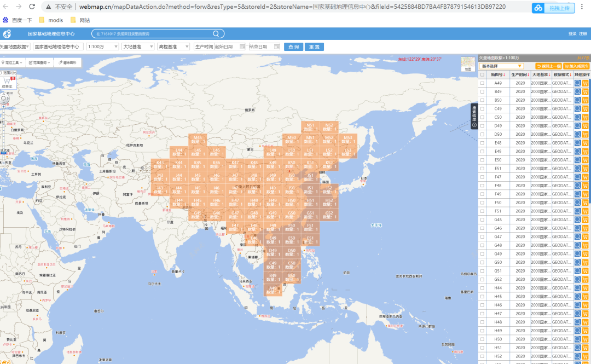
Task: Click the magnifier icon in row A49
Action: pos(577,83)
